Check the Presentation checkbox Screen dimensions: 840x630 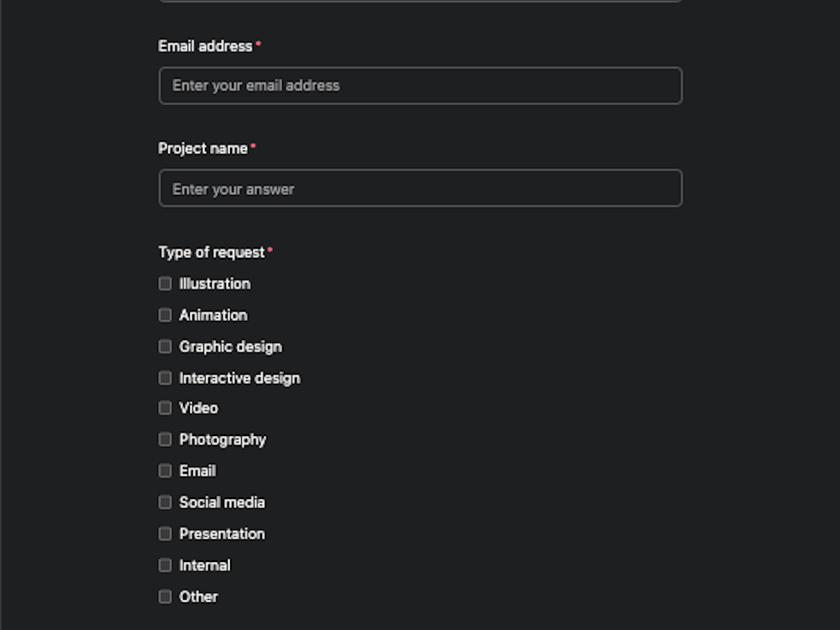point(165,533)
